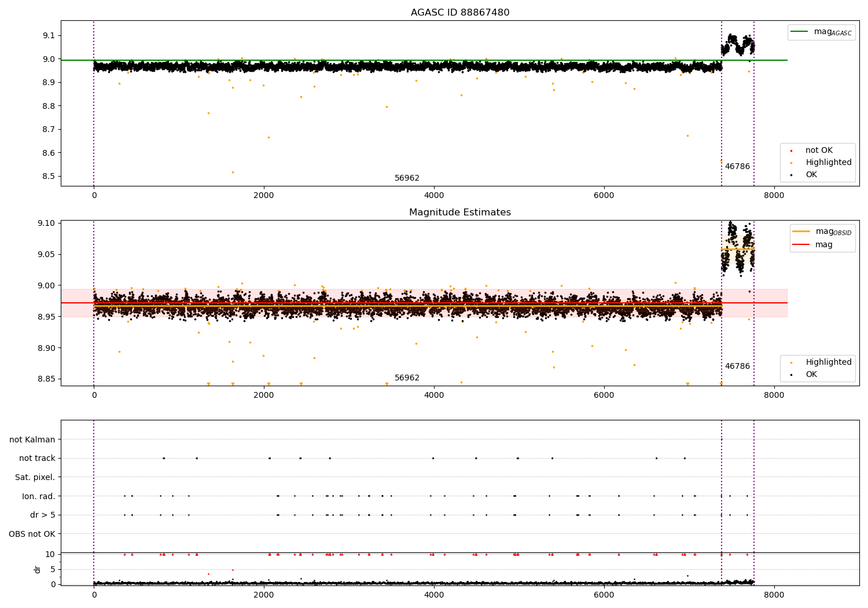Select the mag OBSID legend entry
The image size is (868, 608).
(x=823, y=232)
